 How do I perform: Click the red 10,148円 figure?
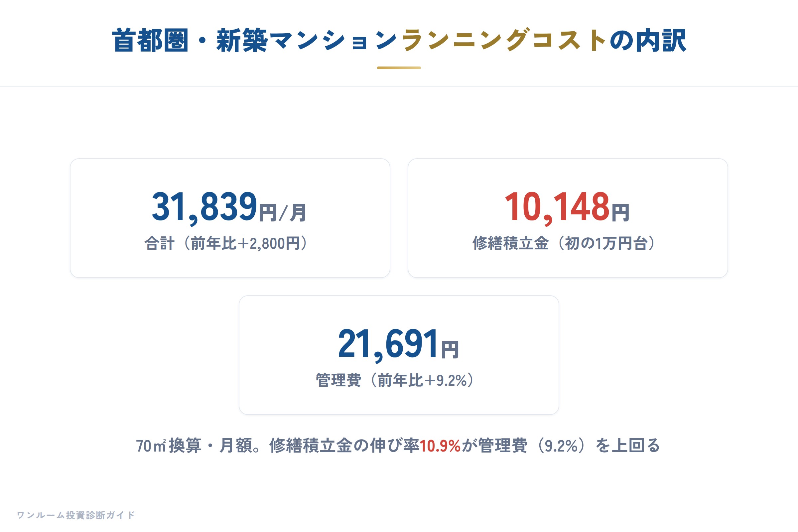tap(567, 207)
